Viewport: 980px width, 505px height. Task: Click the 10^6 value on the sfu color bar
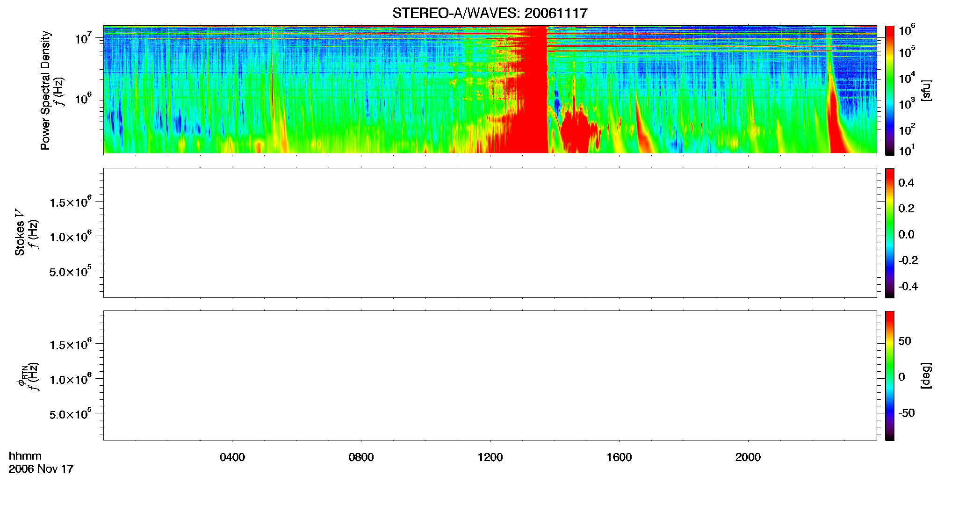(x=907, y=30)
